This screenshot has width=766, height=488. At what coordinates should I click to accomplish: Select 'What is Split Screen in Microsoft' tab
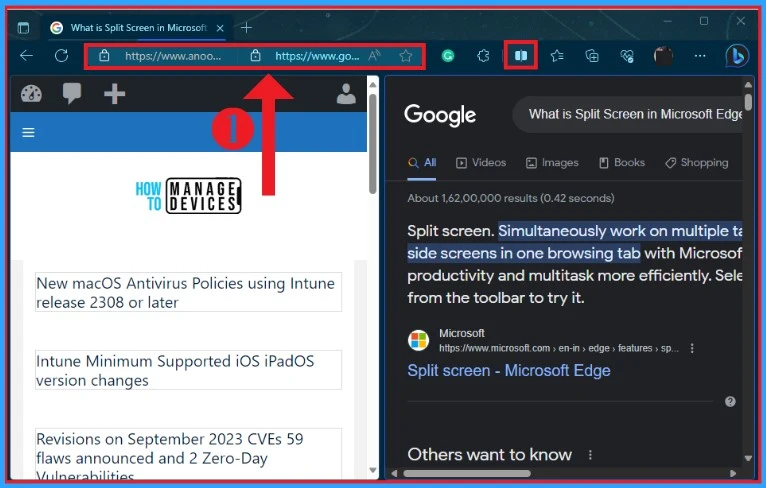(139, 28)
